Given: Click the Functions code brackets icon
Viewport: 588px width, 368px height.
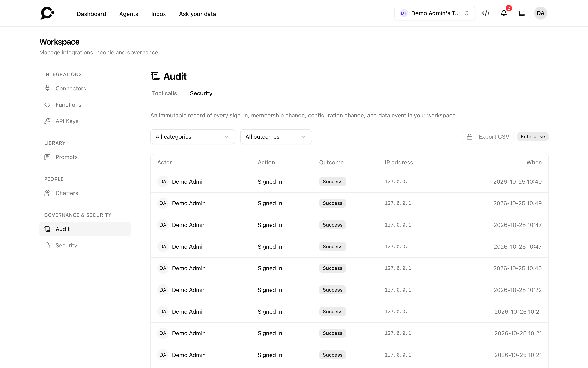Looking at the screenshot, I should coord(47,105).
